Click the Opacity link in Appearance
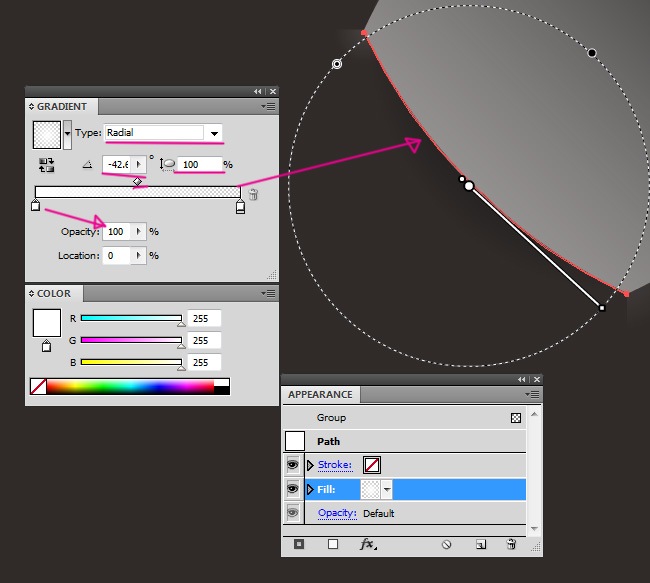This screenshot has height=583, width=650. click(x=337, y=513)
